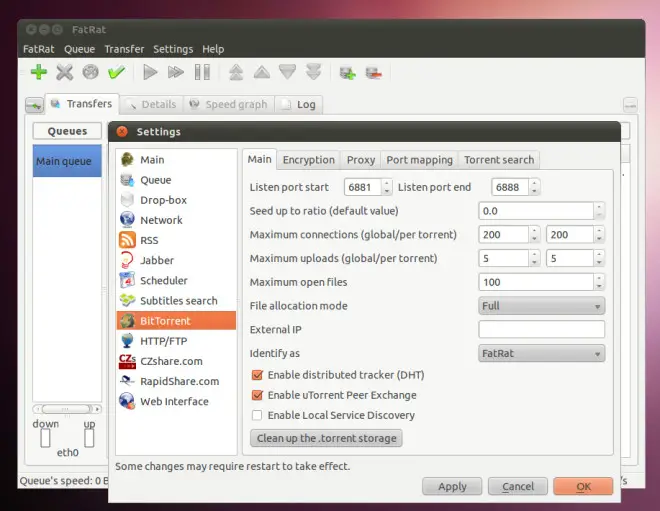The width and height of the screenshot is (660, 511).
Task: Click the green checkmark toolbar icon
Action: [116, 72]
